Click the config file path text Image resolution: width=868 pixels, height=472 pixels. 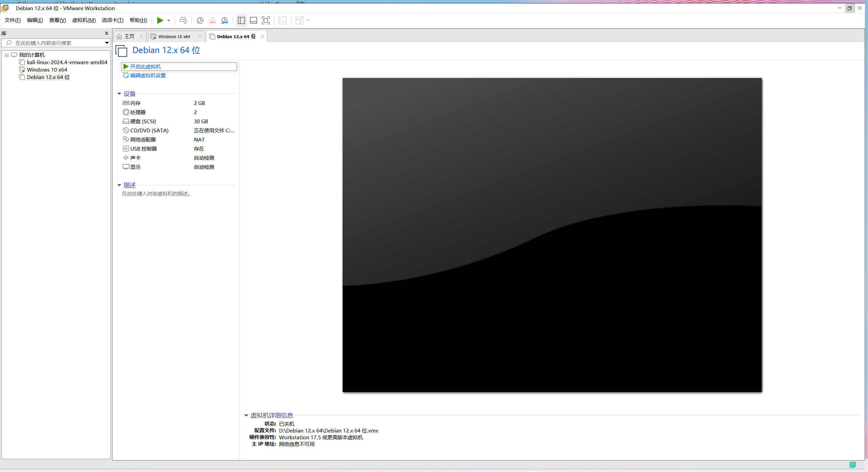pyautogui.click(x=328, y=431)
